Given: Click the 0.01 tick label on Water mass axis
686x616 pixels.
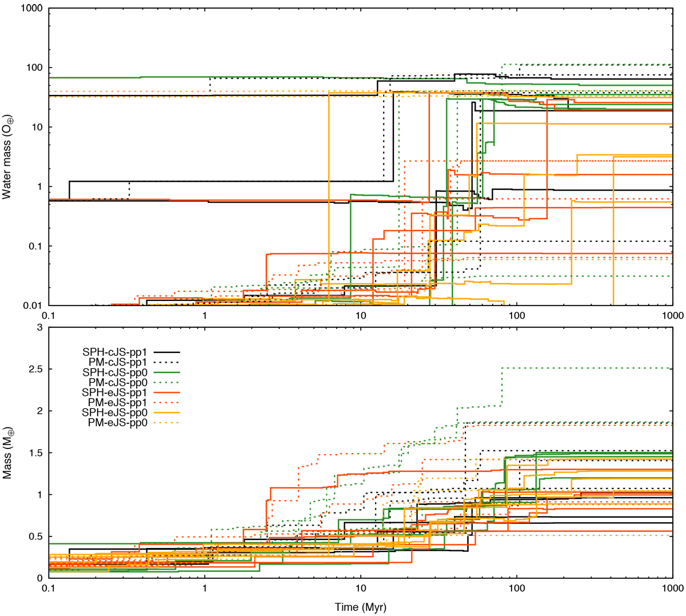Looking at the screenshot, I should (x=31, y=305).
